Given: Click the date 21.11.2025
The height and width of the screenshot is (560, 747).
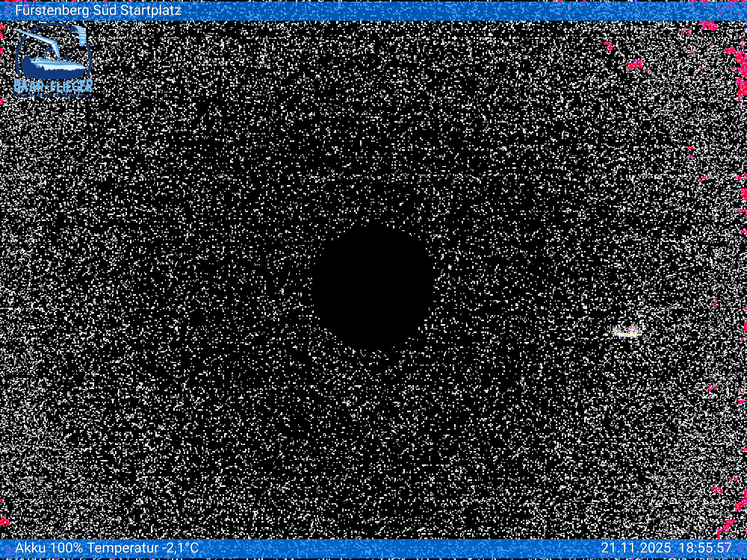Looking at the screenshot, I should (x=636, y=548).
